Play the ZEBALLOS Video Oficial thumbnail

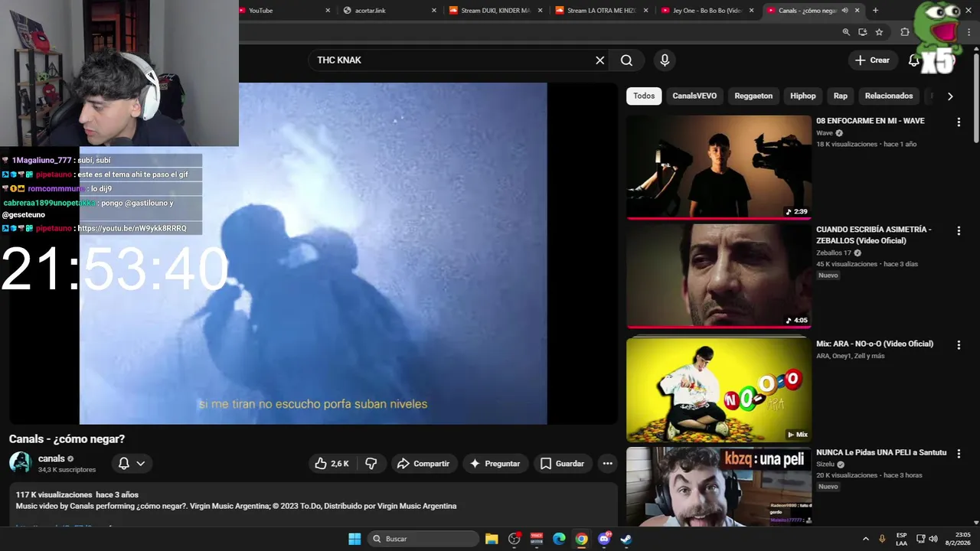719,276
